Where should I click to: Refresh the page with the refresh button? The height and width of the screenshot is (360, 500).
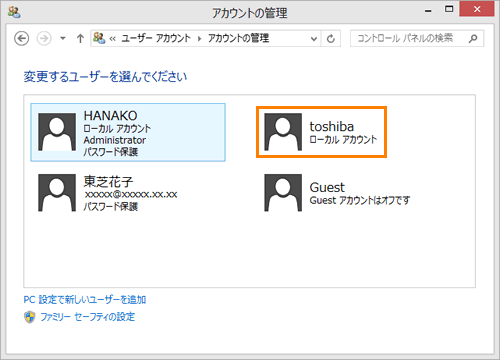(331, 39)
